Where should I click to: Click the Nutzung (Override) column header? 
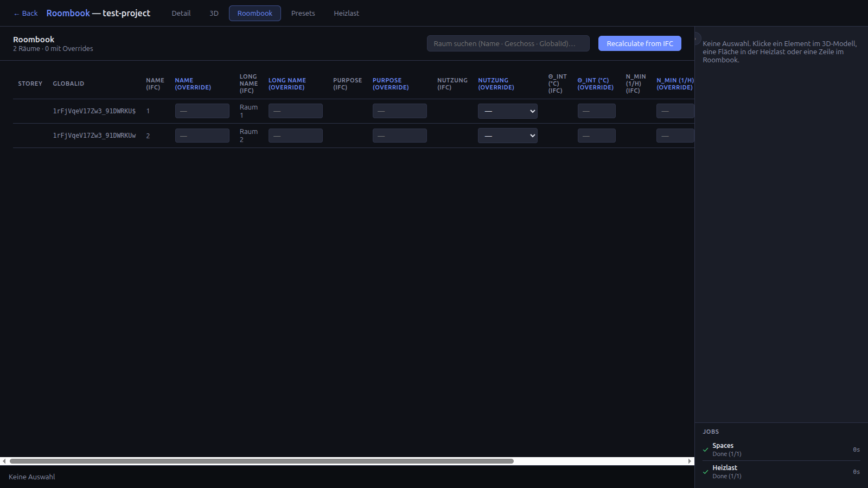tap(496, 84)
